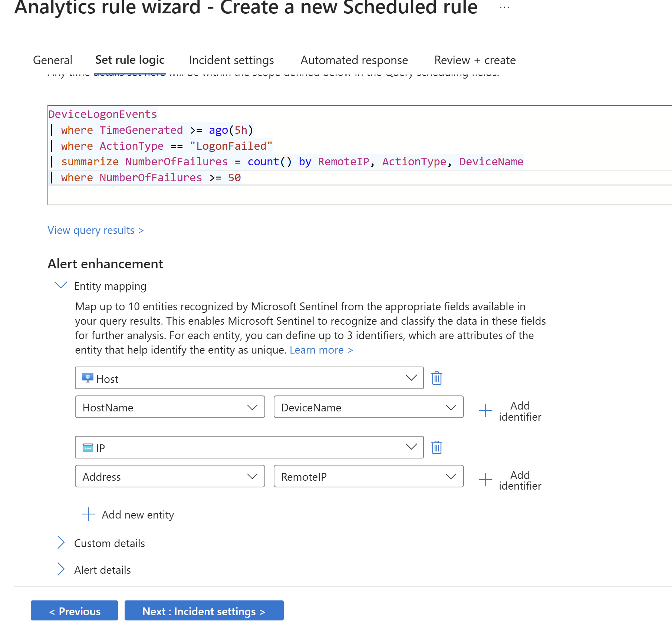Click the Previous button
Viewport: 672px width, 636px height.
point(74,611)
